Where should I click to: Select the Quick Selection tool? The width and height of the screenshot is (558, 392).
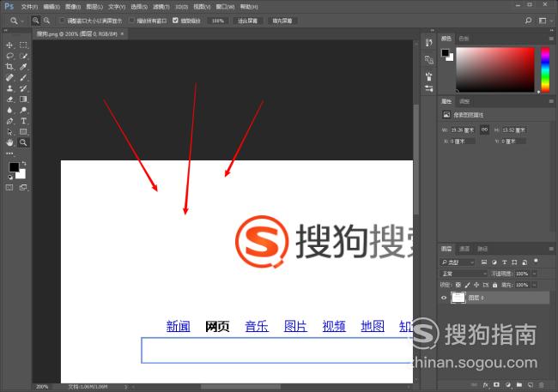23,56
